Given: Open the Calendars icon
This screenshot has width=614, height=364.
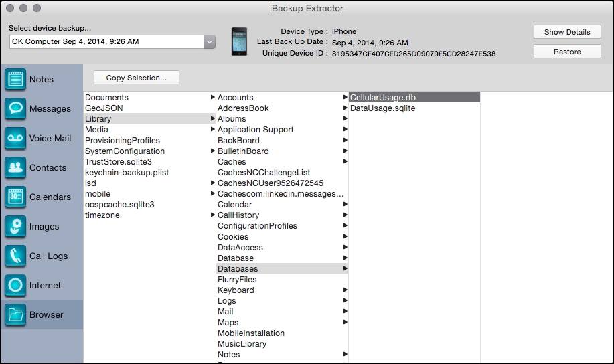Looking at the screenshot, I should (15, 197).
